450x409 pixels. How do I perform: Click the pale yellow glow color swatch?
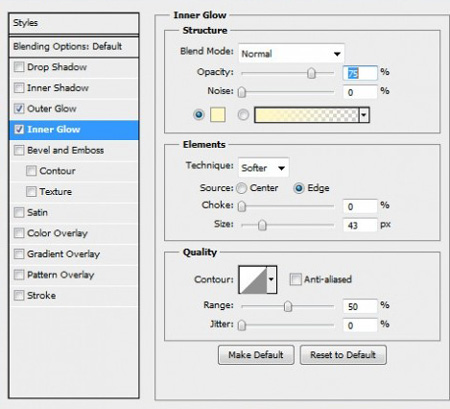(218, 115)
